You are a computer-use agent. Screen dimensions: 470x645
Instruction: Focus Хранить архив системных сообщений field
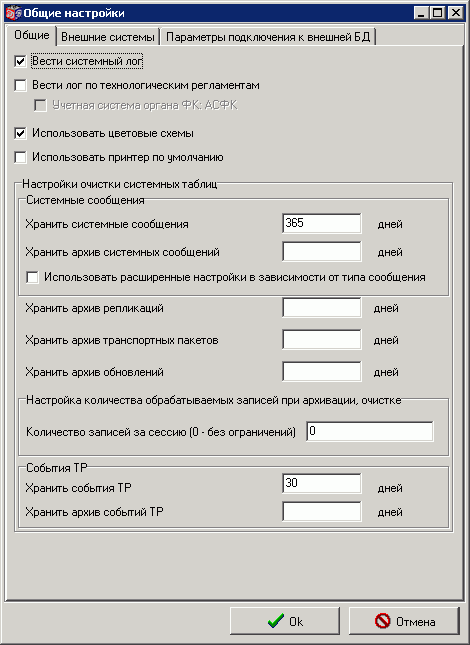(322, 251)
